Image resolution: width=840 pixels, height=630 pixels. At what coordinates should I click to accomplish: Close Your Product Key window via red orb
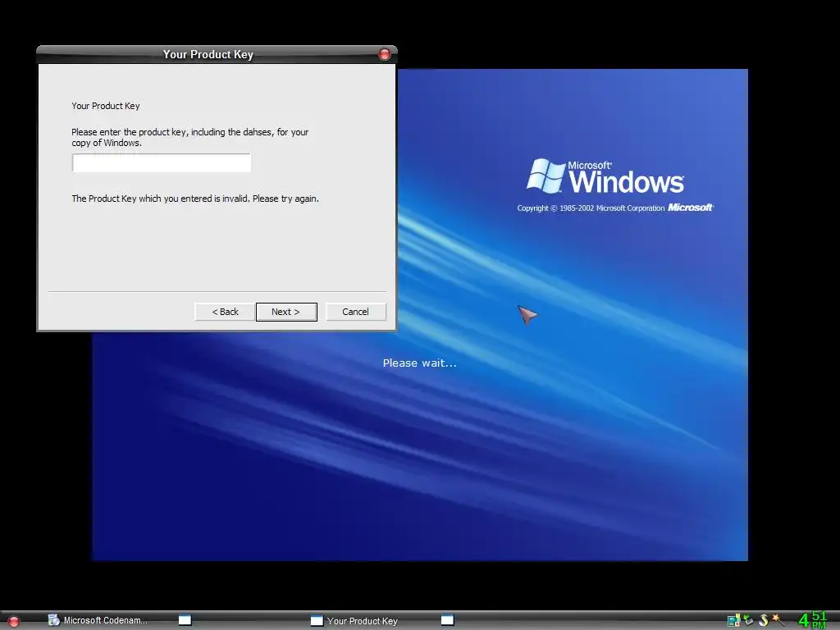pos(384,54)
